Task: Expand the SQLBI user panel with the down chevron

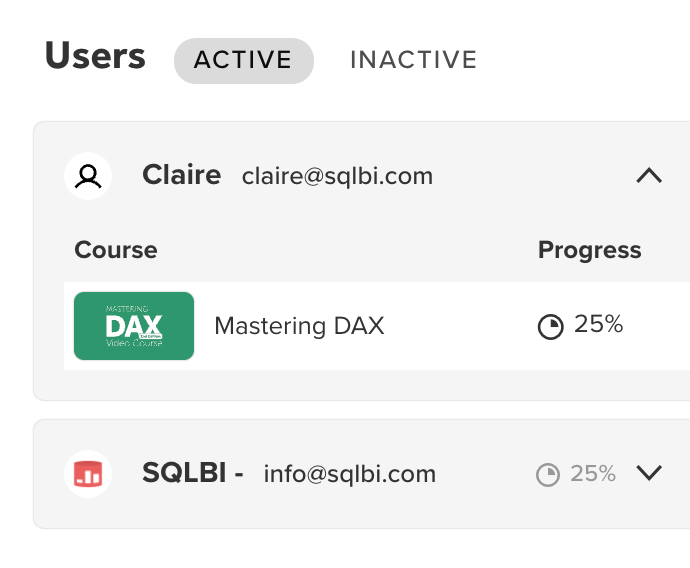Action: (649, 473)
